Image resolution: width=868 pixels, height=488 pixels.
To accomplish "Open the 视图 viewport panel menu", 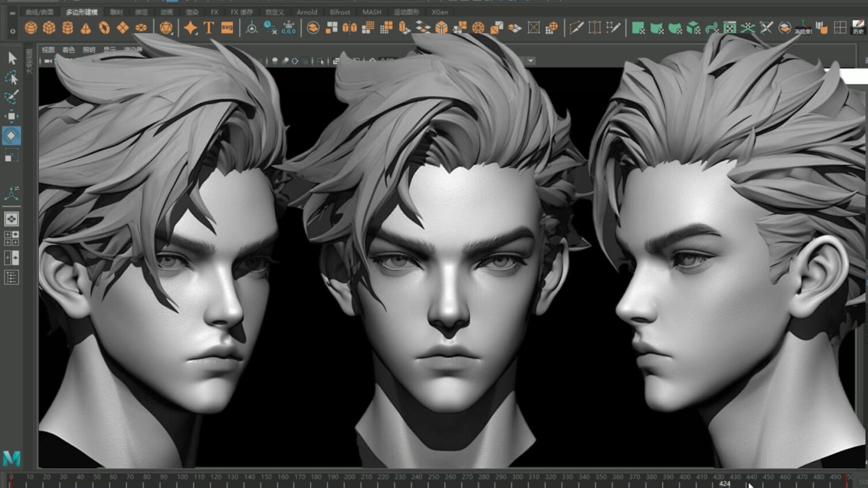I will 48,50.
